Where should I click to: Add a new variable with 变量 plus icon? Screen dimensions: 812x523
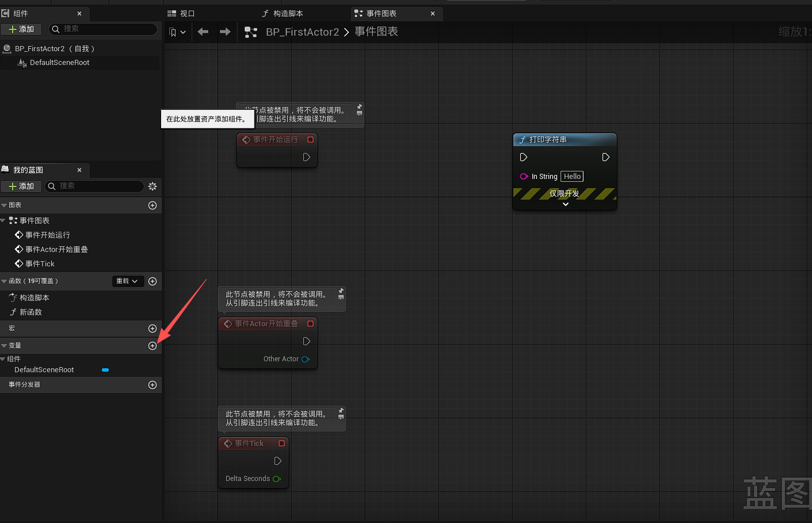point(153,346)
